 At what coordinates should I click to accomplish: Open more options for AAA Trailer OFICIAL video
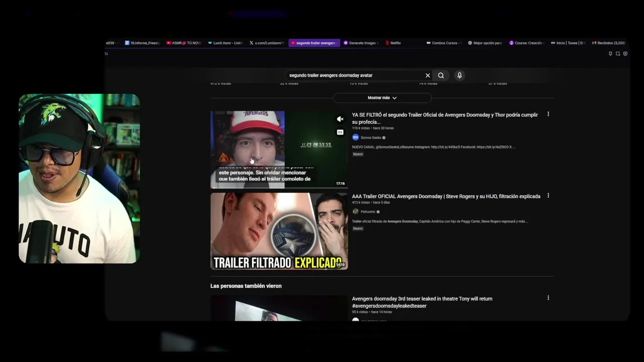(548, 196)
